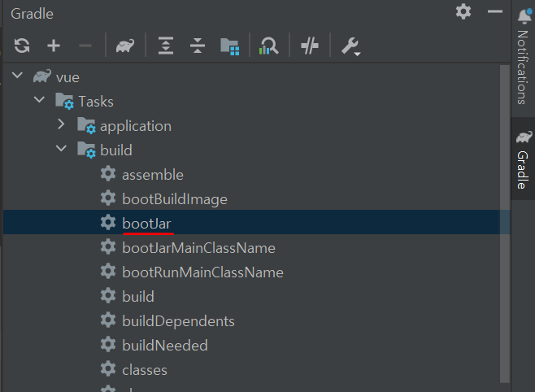Expand the application task group
Image resolution: width=535 pixels, height=392 pixels.
(x=61, y=124)
